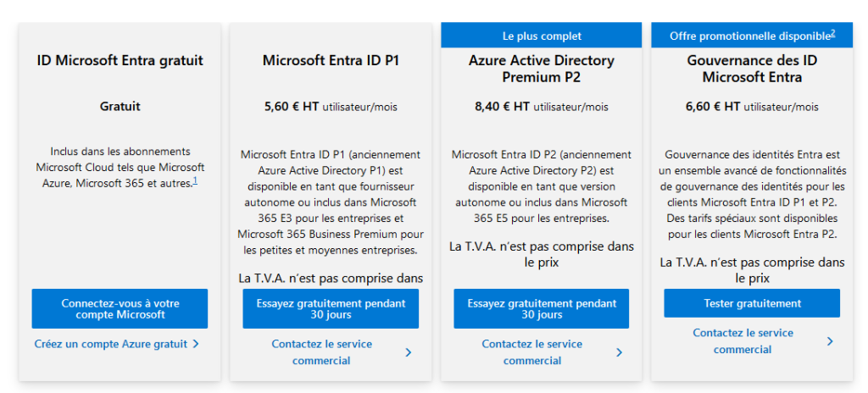This screenshot has height=393, width=868.
Task: Click chevron arrow in Entra ID P1 card
Action: pyautogui.click(x=408, y=352)
